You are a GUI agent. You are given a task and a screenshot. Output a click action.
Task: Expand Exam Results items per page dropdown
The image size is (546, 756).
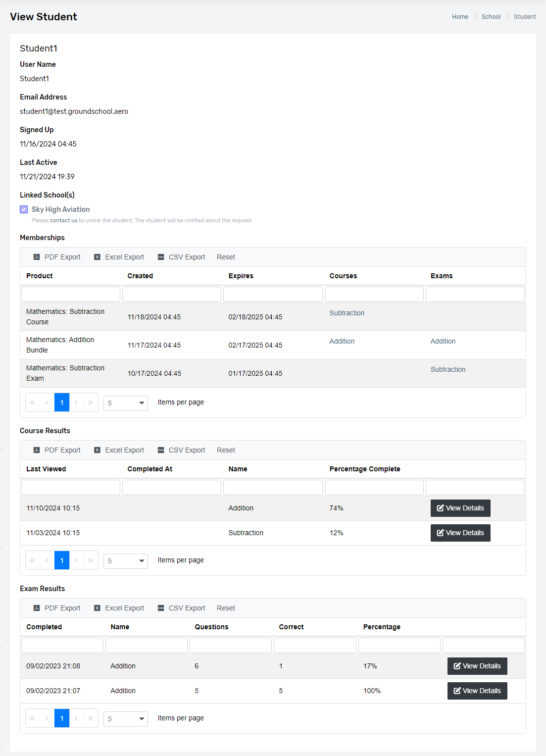(126, 719)
